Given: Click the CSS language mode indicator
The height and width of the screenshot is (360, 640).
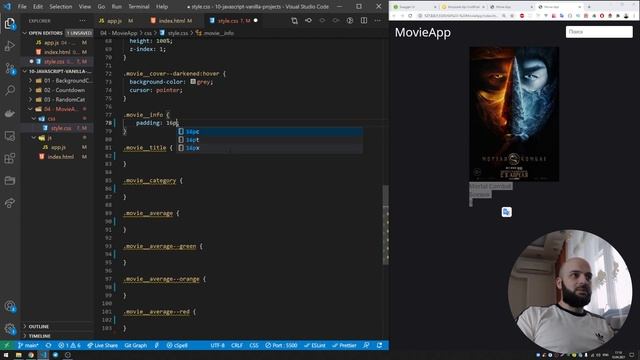Looking at the screenshot, I should click(x=253, y=345).
